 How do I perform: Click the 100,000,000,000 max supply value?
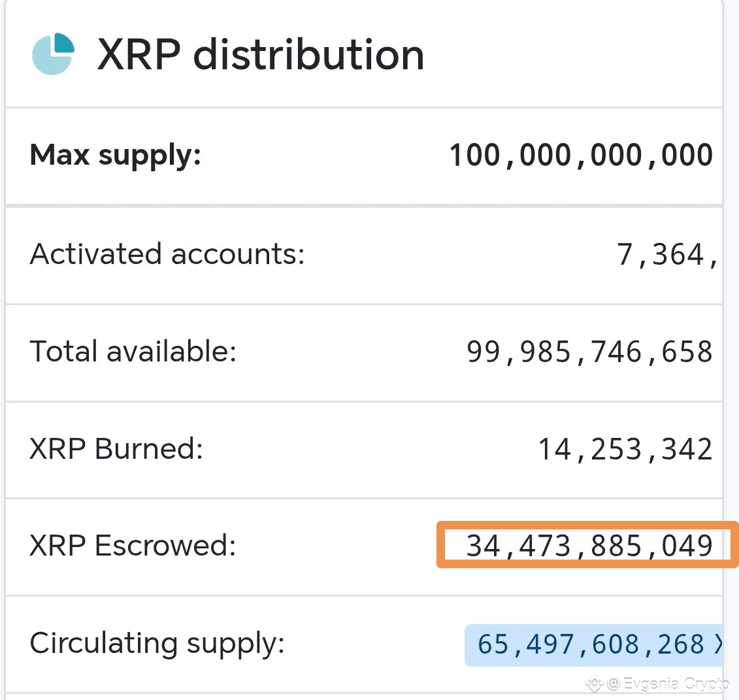tap(581, 156)
